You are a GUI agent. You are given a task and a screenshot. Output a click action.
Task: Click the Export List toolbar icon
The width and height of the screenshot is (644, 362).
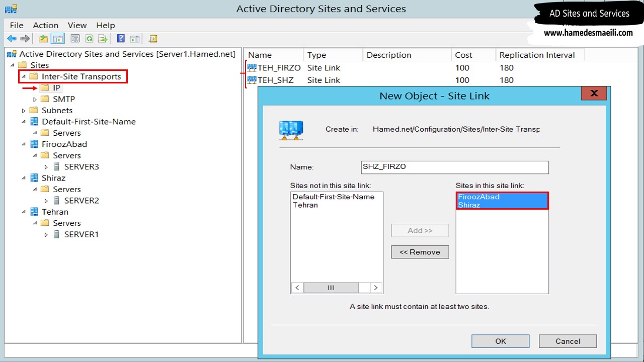click(103, 39)
